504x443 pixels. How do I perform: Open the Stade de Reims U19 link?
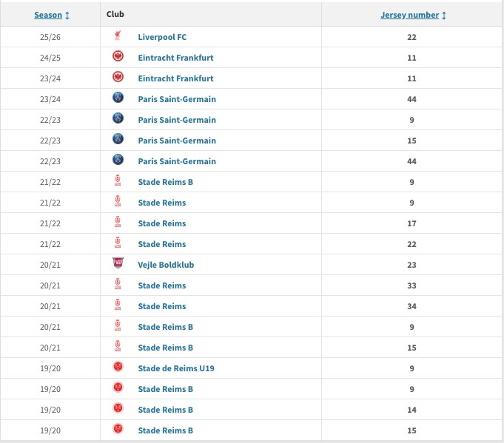pyautogui.click(x=176, y=368)
